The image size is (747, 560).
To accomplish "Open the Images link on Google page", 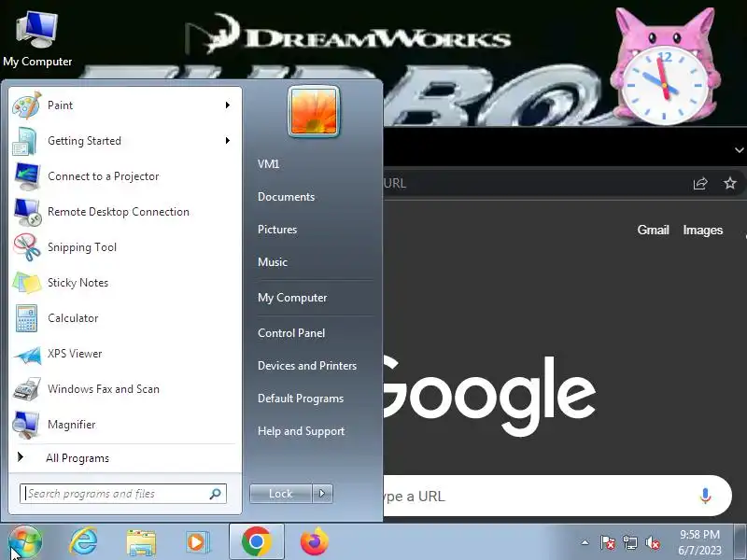I will [703, 230].
